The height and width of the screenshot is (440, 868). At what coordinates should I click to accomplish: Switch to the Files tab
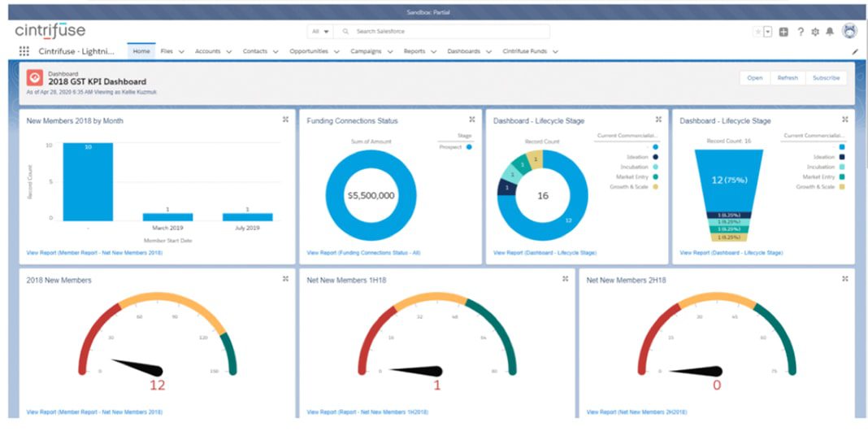167,51
